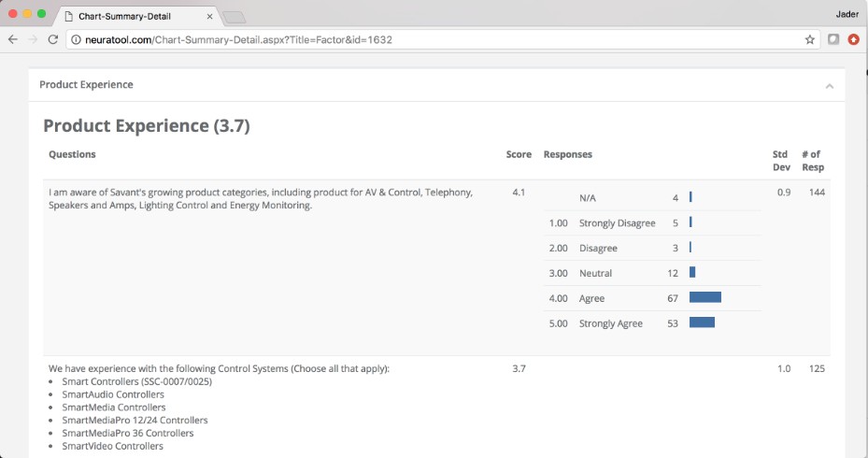This screenshot has height=458, width=868.
Task: Click the # of Resp column header
Action: (813, 161)
